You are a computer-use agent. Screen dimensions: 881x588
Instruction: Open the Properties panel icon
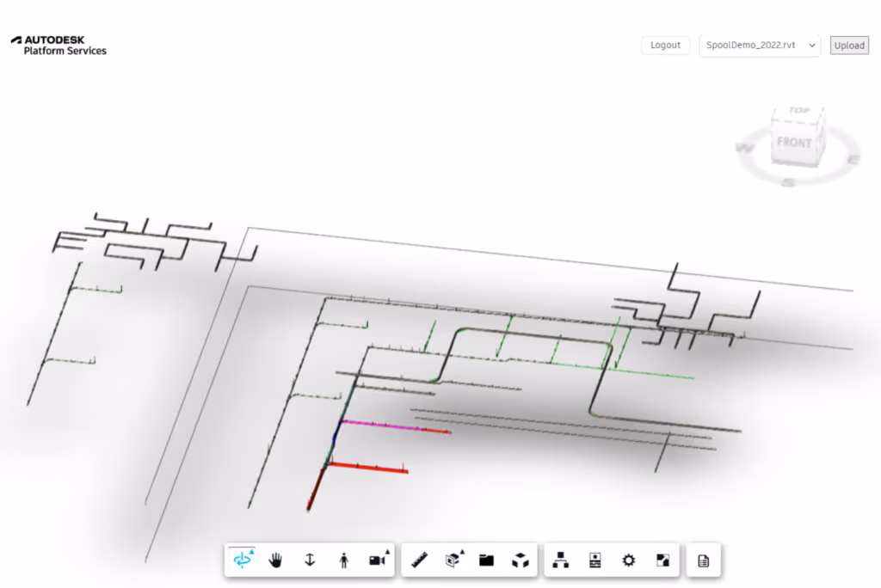point(594,560)
